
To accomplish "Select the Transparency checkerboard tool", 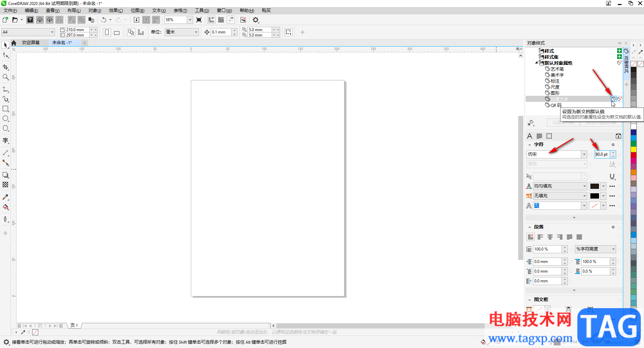I will pos(5,185).
